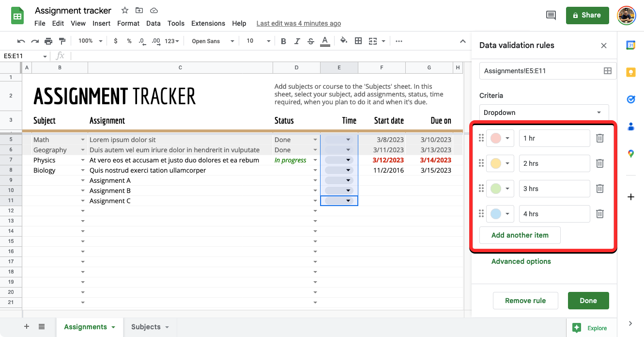Expand the Criteria Dropdown selector
This screenshot has width=644, height=337.
(x=544, y=112)
